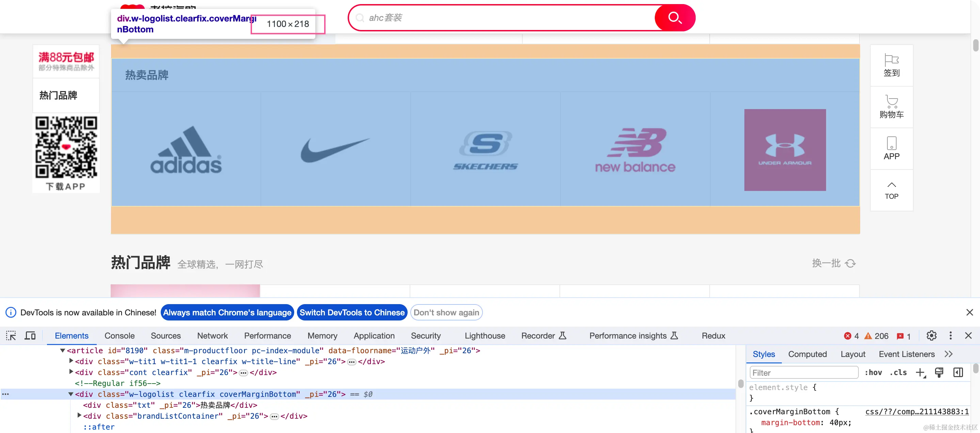This screenshot has width=980, height=433.
Task: Toggle the device toolbar icon
Action: coord(30,335)
